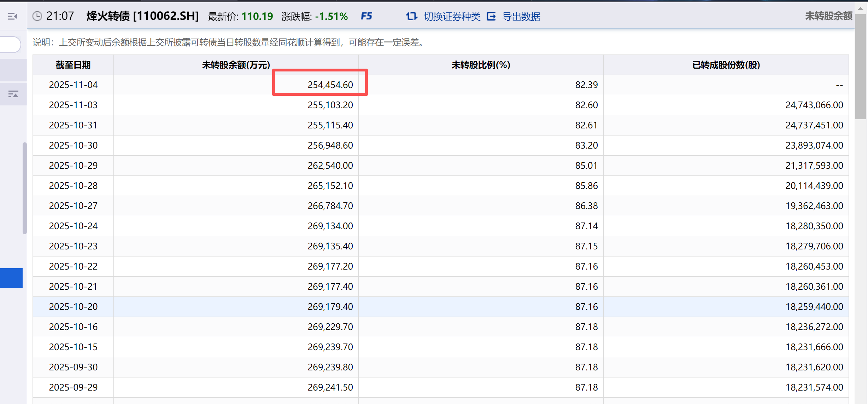Click the switch security type arrows icon
The image size is (868, 404).
[x=411, y=16]
